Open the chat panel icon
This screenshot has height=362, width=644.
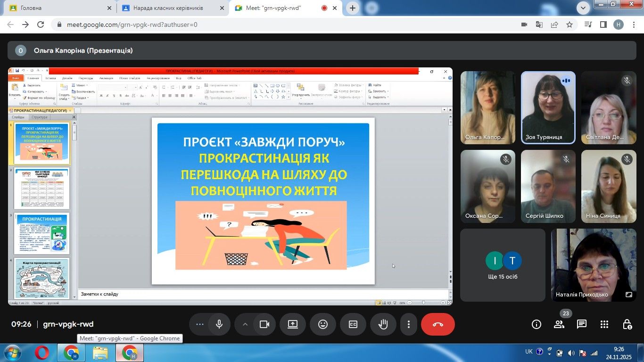582,324
